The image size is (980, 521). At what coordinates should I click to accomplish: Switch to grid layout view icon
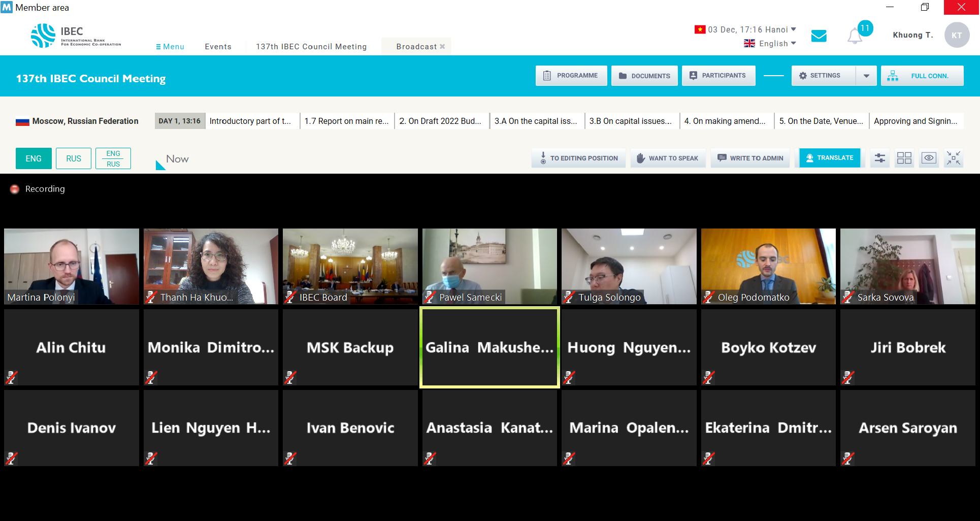(x=904, y=158)
